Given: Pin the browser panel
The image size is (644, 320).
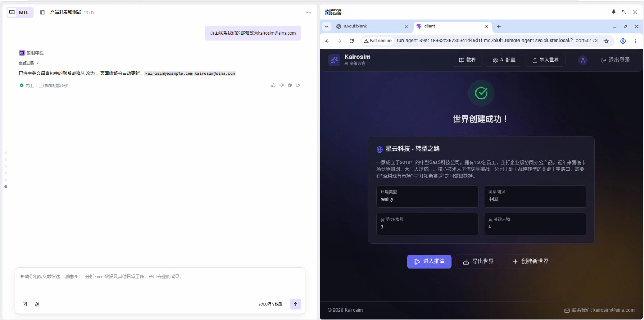Looking at the screenshot, I should tap(614, 12).
